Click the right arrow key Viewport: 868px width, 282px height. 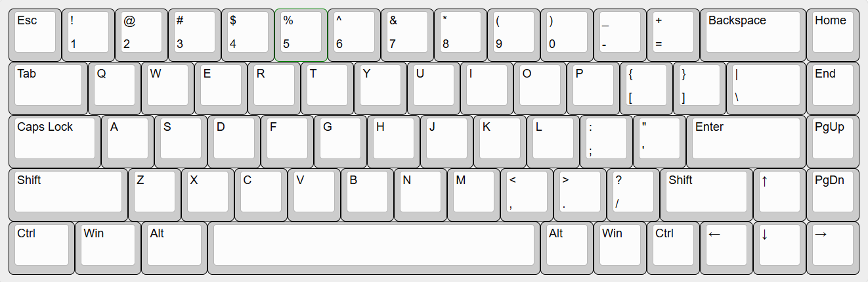833,248
